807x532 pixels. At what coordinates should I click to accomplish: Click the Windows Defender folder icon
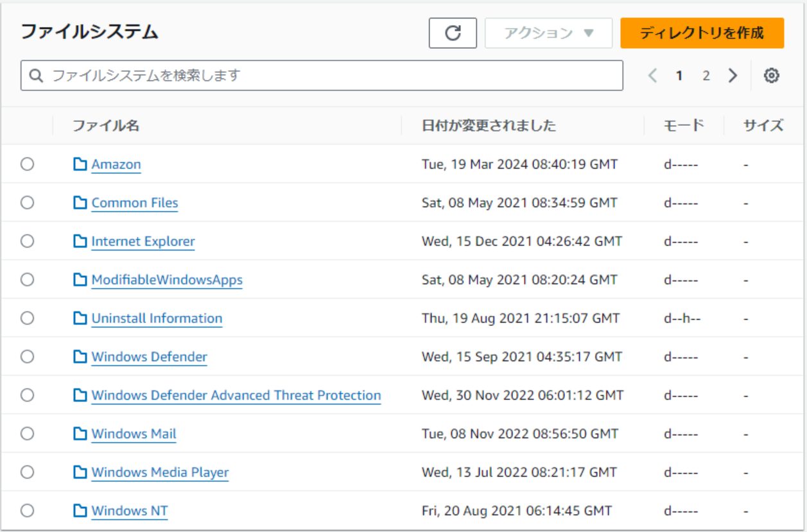(x=80, y=357)
